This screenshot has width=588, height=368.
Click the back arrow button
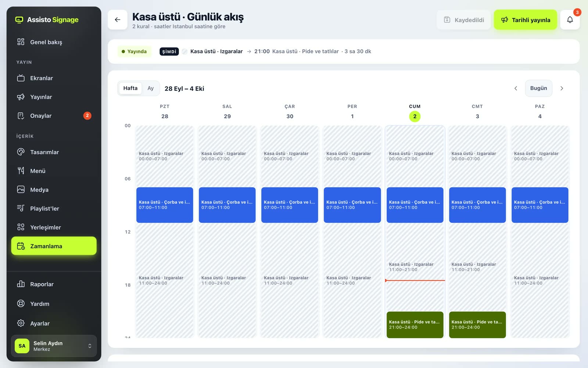click(x=118, y=20)
